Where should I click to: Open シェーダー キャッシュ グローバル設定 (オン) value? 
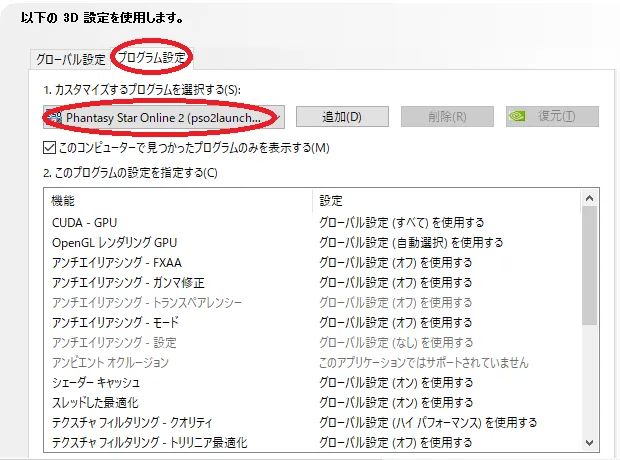click(x=396, y=382)
